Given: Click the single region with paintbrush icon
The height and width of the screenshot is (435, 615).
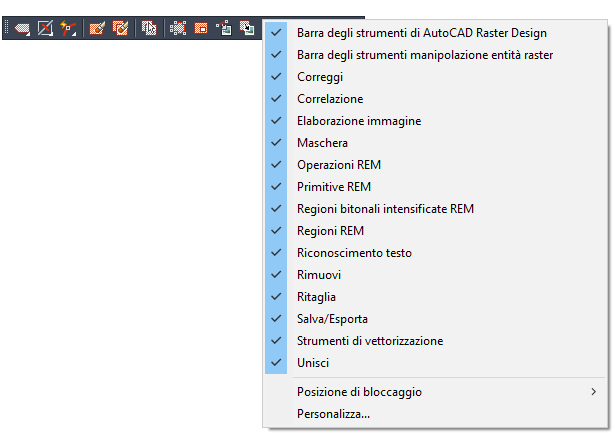Looking at the screenshot, I should pyautogui.click(x=97, y=29).
